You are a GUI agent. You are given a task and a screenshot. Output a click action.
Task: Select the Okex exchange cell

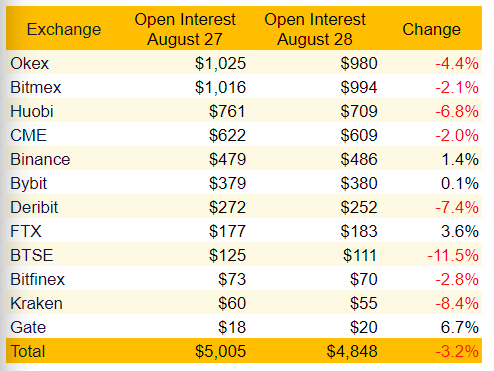click(x=30, y=63)
